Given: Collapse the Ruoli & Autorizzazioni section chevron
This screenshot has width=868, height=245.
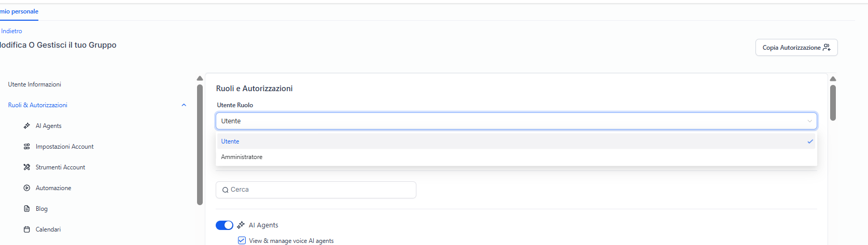Looking at the screenshot, I should click(184, 105).
